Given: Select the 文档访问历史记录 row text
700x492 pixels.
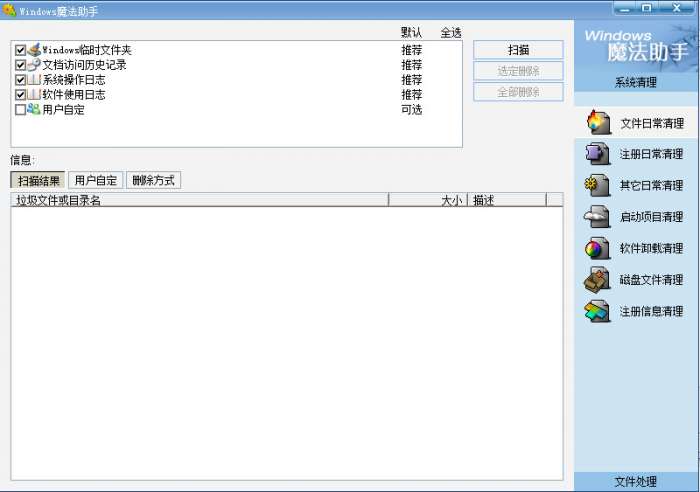Looking at the screenshot, I should coord(84,65).
